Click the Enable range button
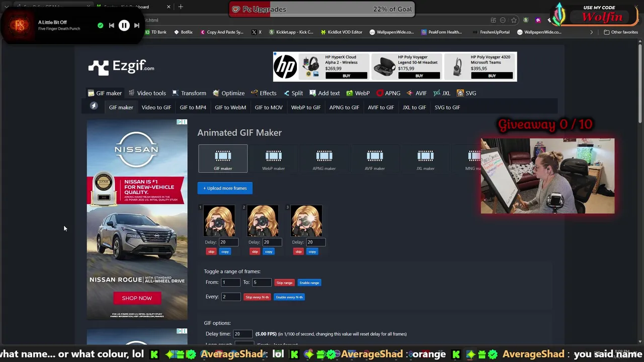Screen dimensions: 644x362 tap(309, 283)
